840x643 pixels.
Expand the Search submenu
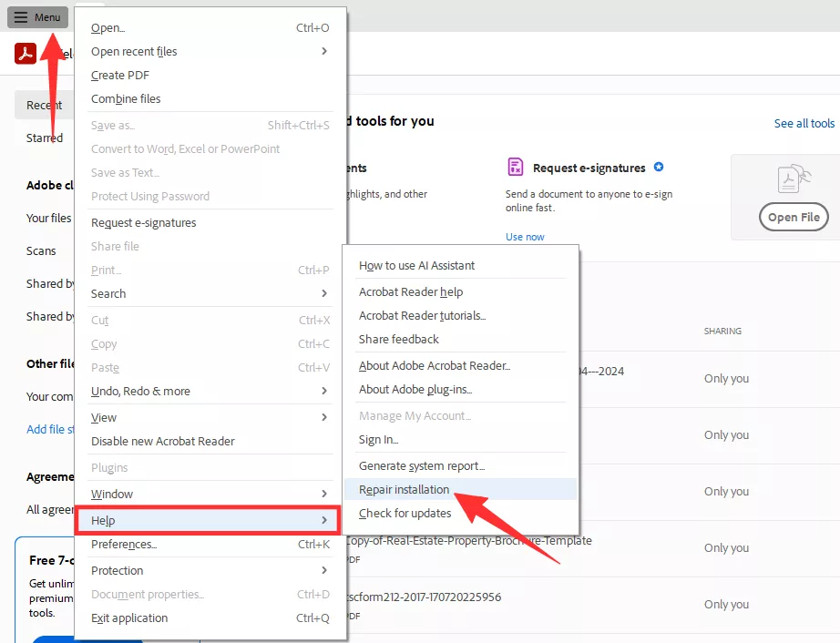108,293
